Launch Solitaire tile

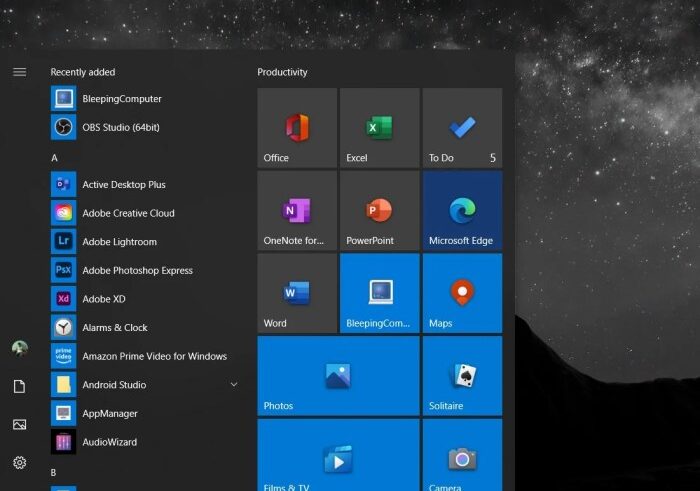click(x=462, y=376)
